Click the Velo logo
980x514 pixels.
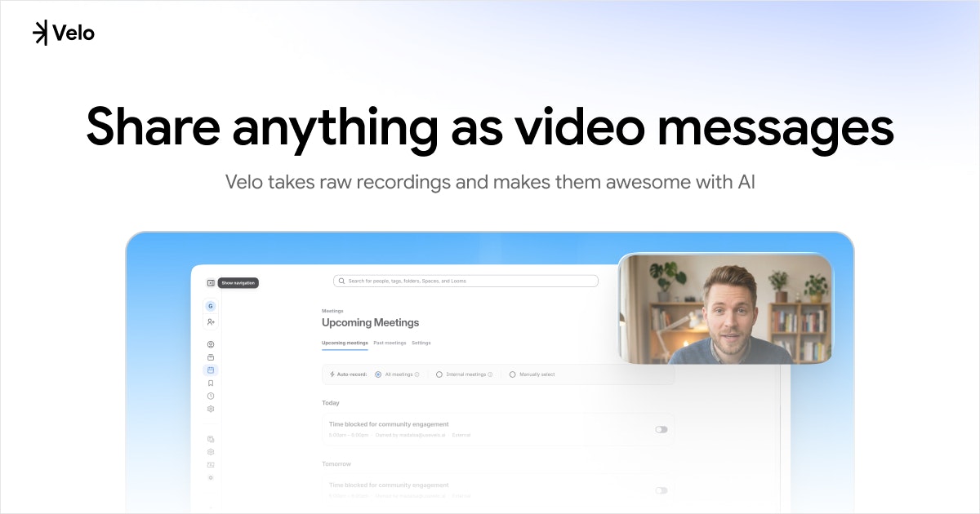coord(64,33)
